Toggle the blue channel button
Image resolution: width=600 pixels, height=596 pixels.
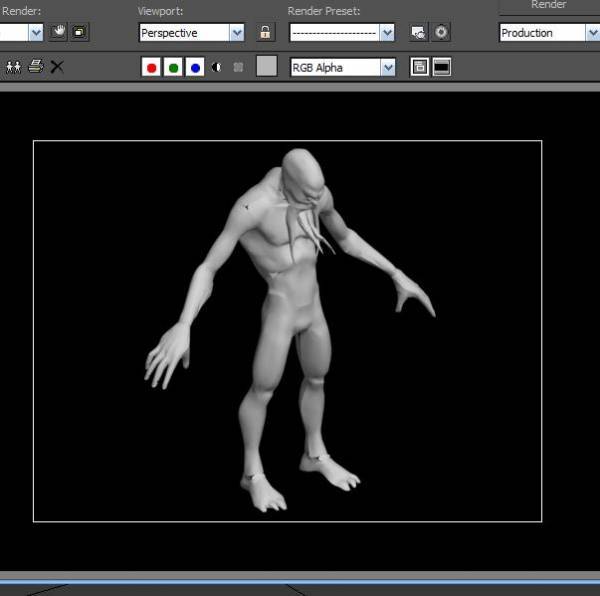click(195, 67)
